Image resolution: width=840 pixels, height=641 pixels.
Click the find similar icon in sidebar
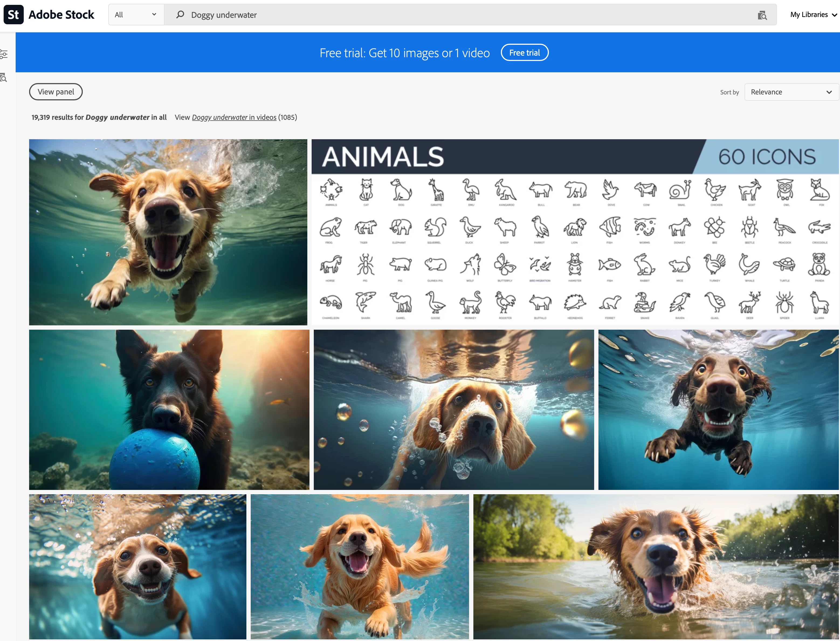click(x=4, y=78)
